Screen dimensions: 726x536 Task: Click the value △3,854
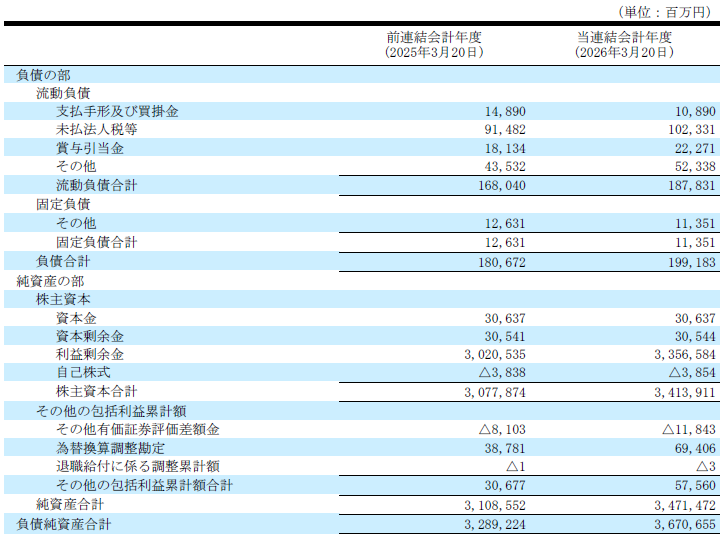click(x=692, y=373)
